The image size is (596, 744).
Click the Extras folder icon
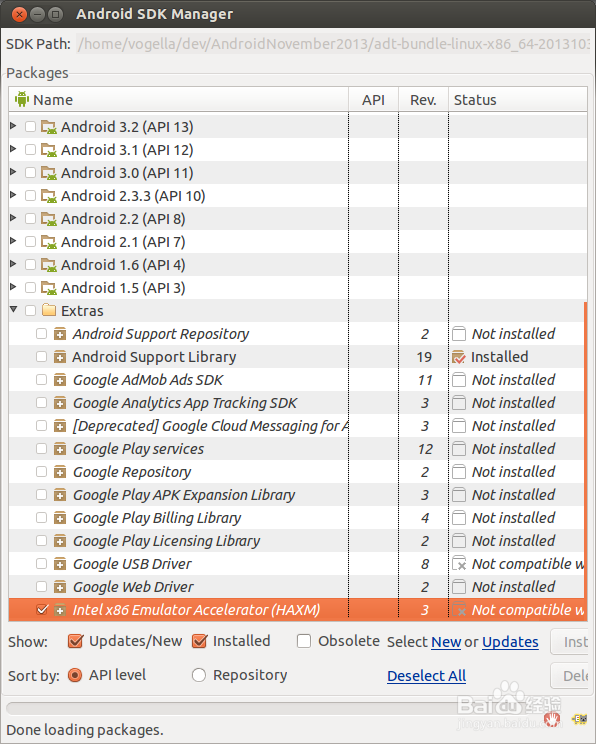[49, 310]
